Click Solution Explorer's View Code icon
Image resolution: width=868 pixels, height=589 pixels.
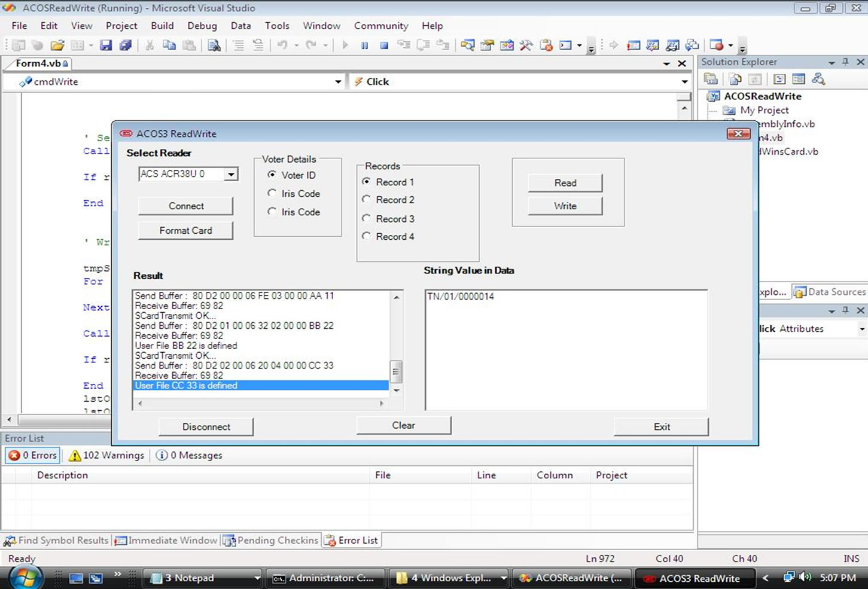click(779, 79)
